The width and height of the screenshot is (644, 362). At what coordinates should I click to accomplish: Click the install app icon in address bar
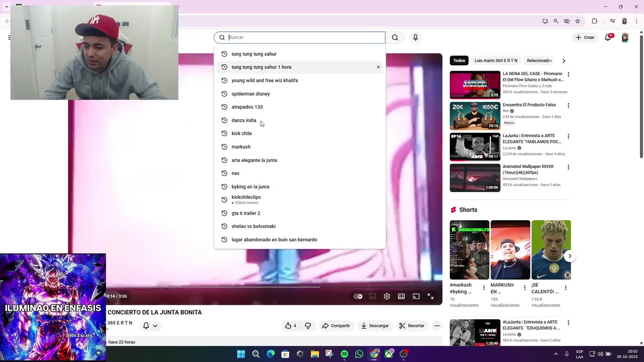[x=545, y=21]
